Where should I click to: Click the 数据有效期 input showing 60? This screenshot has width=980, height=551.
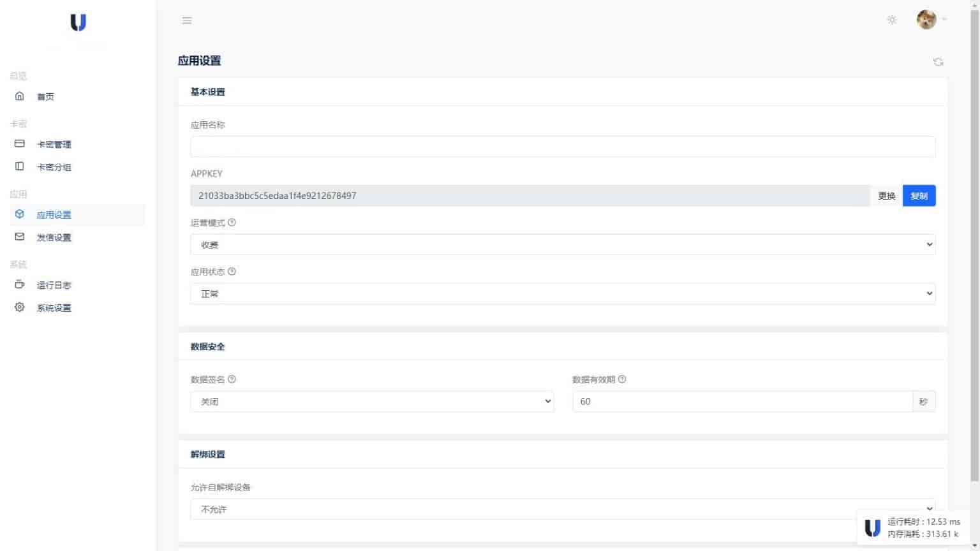(x=743, y=402)
